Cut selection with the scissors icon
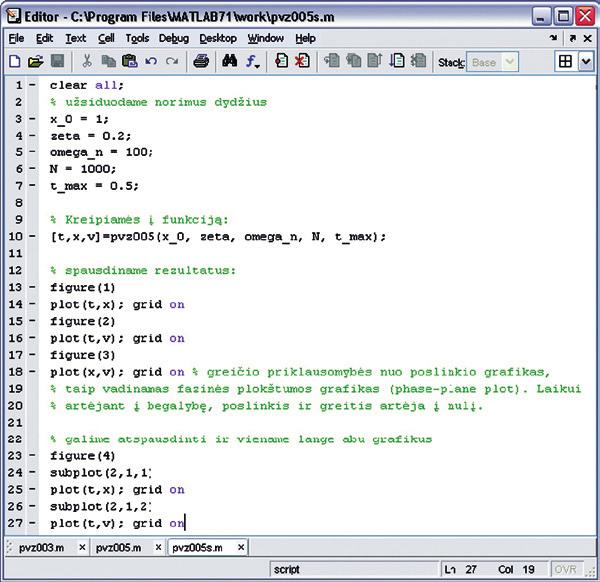 pos(87,61)
